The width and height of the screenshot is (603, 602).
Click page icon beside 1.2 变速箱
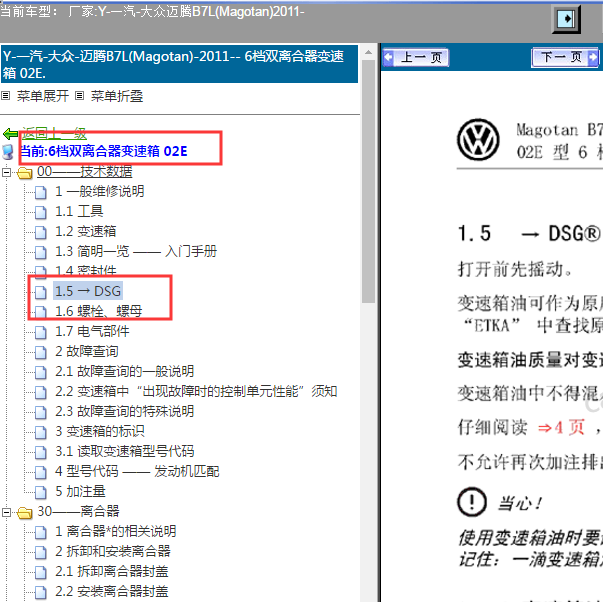click(41, 232)
